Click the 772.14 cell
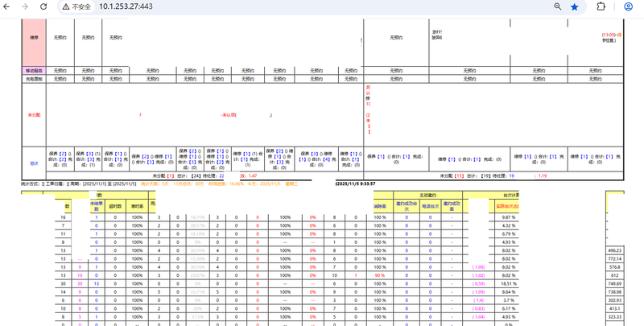The height and width of the screenshot is (326, 644). [614, 258]
